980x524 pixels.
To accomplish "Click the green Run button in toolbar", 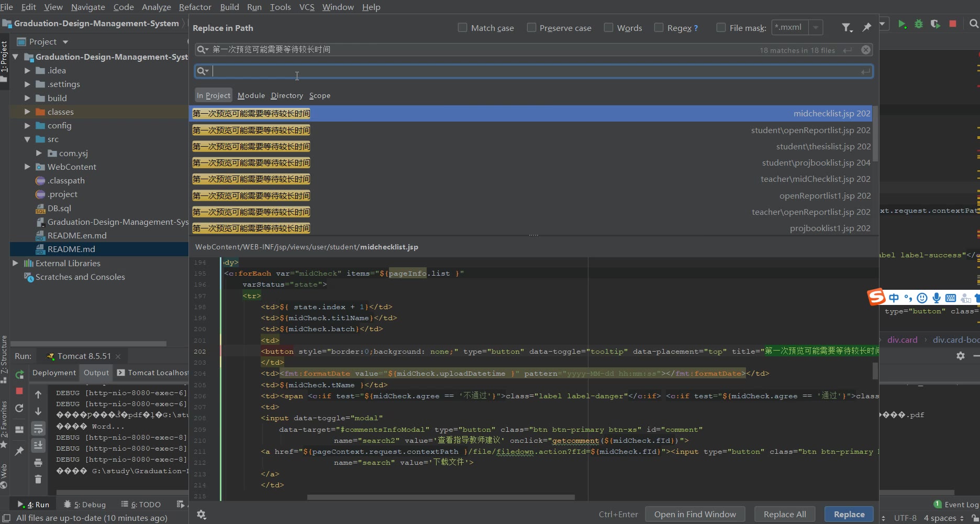I will click(x=902, y=24).
